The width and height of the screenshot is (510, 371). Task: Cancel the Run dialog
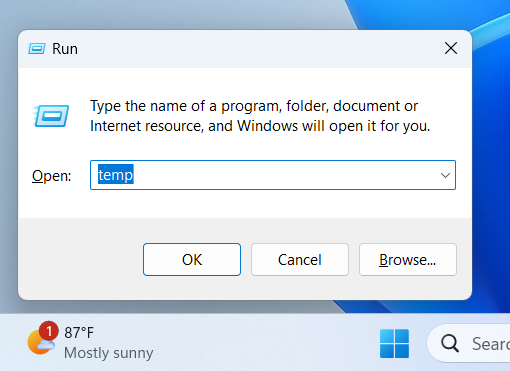click(x=300, y=259)
